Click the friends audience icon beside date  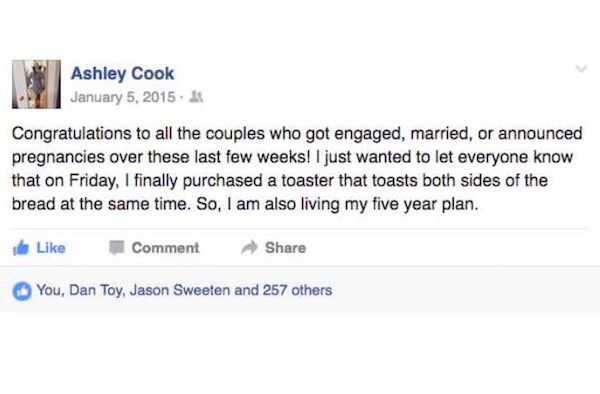click(x=196, y=97)
